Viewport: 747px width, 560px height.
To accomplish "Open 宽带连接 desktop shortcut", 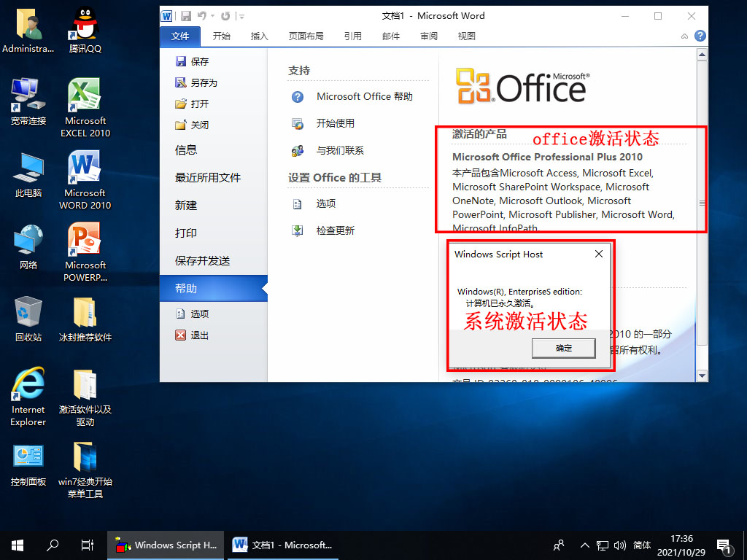I will click(28, 101).
